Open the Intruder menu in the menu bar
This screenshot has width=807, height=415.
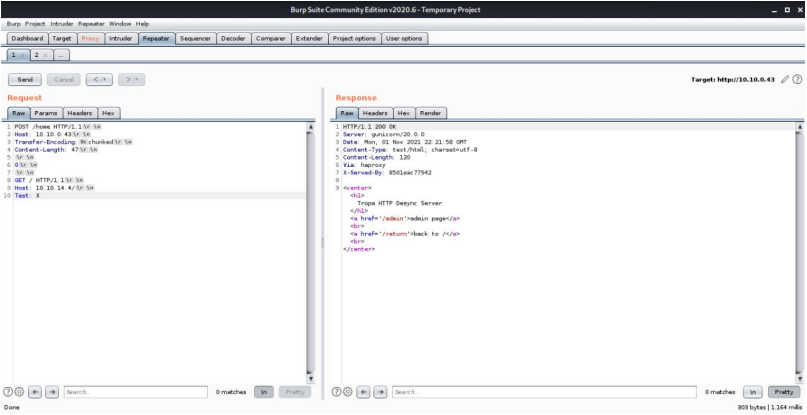coord(60,23)
